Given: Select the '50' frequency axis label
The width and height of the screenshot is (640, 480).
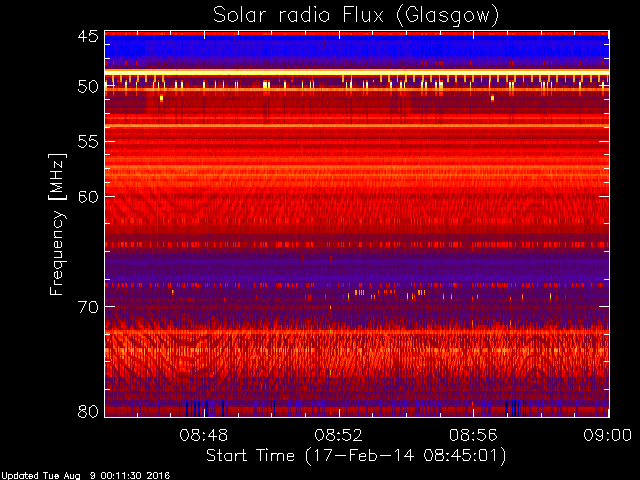Looking at the screenshot, I should (88, 87).
